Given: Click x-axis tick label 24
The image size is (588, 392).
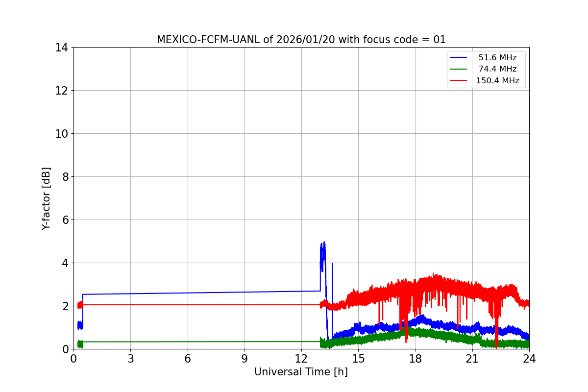Looking at the screenshot, I should pos(529,359).
